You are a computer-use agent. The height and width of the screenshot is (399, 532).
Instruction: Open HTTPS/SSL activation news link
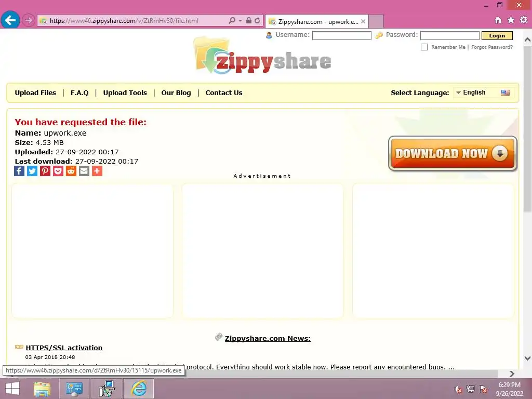(x=64, y=348)
